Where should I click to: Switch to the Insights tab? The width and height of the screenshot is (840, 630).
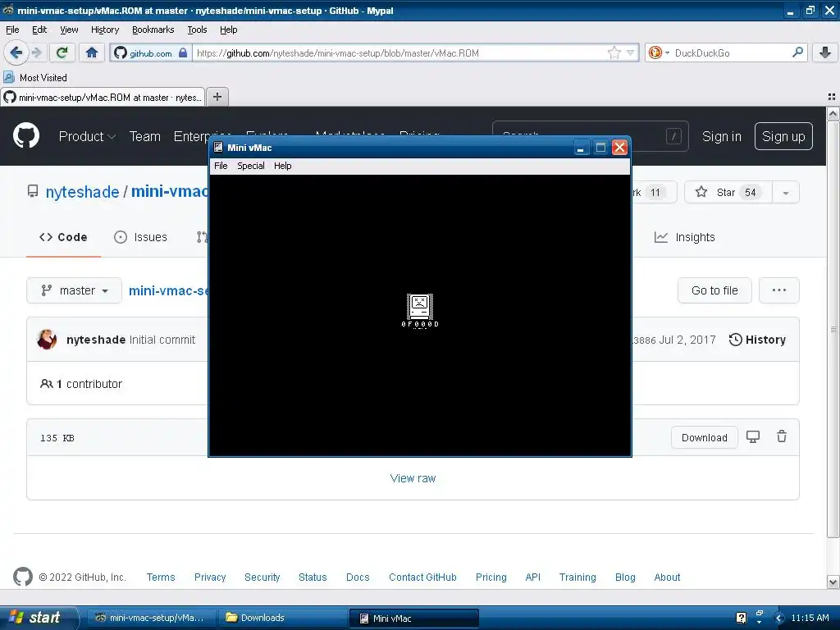click(685, 237)
